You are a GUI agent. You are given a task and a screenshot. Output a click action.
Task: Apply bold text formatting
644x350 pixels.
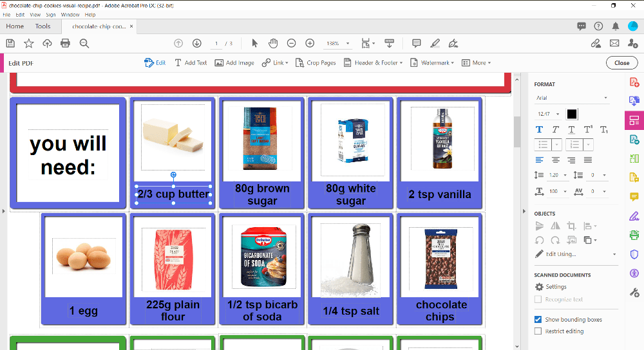pyautogui.click(x=540, y=129)
